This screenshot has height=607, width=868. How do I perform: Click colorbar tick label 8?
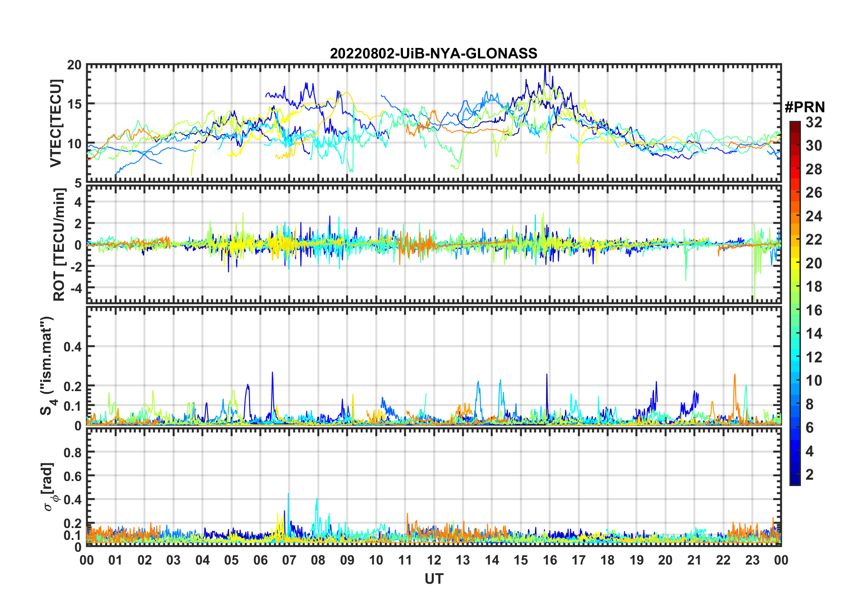(x=810, y=404)
